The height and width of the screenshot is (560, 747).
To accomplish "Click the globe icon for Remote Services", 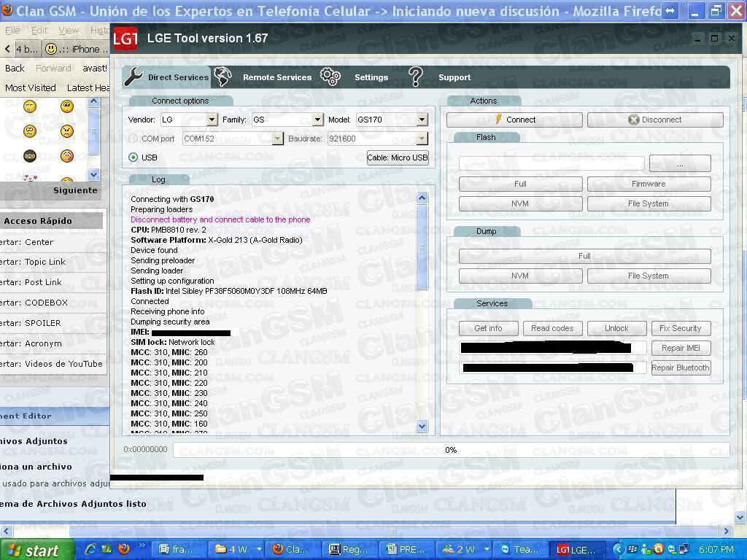I will coord(222,77).
